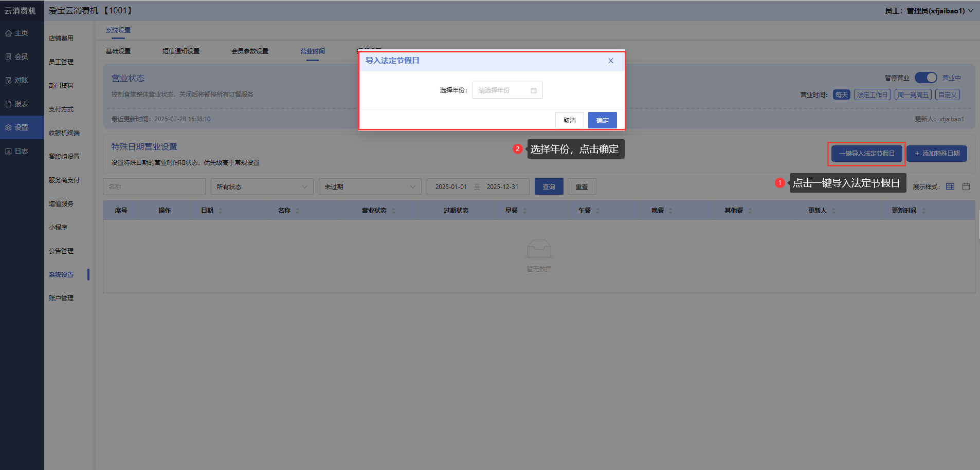Image resolution: width=980 pixels, height=470 pixels.
Task: Open the 请选择年份 year picker
Action: tap(507, 90)
